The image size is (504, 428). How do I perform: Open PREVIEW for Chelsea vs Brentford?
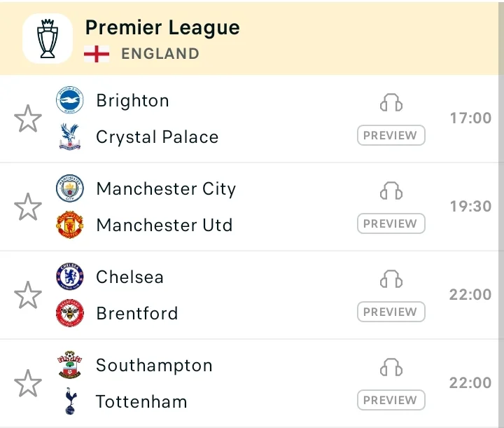click(x=391, y=312)
